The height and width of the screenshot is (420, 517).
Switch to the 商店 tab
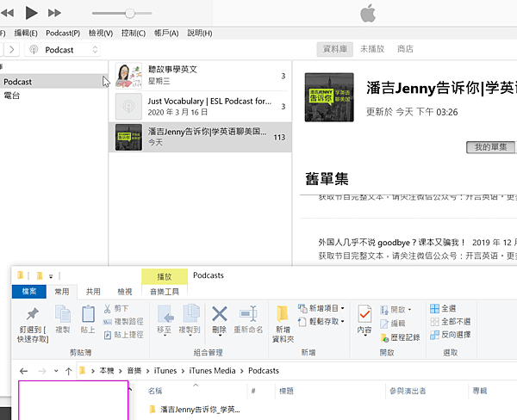point(405,49)
